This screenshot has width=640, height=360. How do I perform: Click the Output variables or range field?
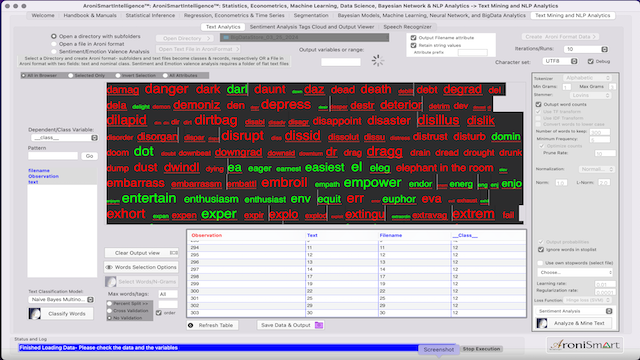pos(341,62)
